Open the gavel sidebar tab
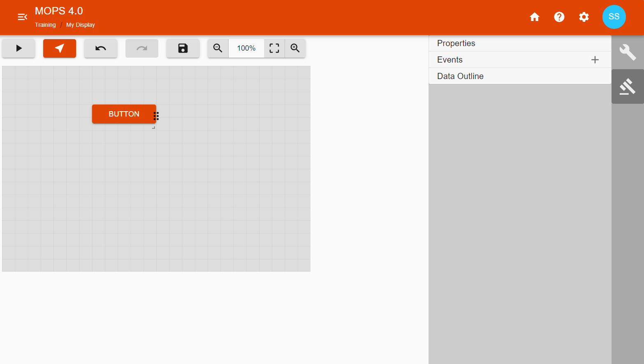Viewport: 644px width, 364px height. tap(628, 86)
